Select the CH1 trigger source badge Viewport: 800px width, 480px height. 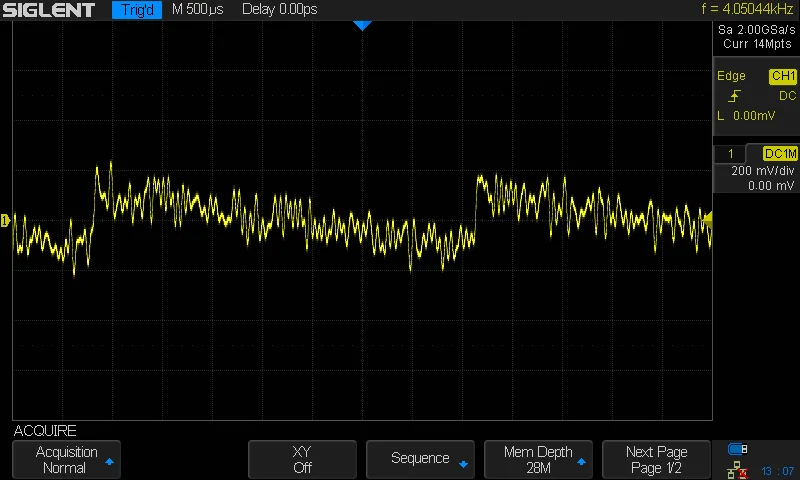pos(783,76)
